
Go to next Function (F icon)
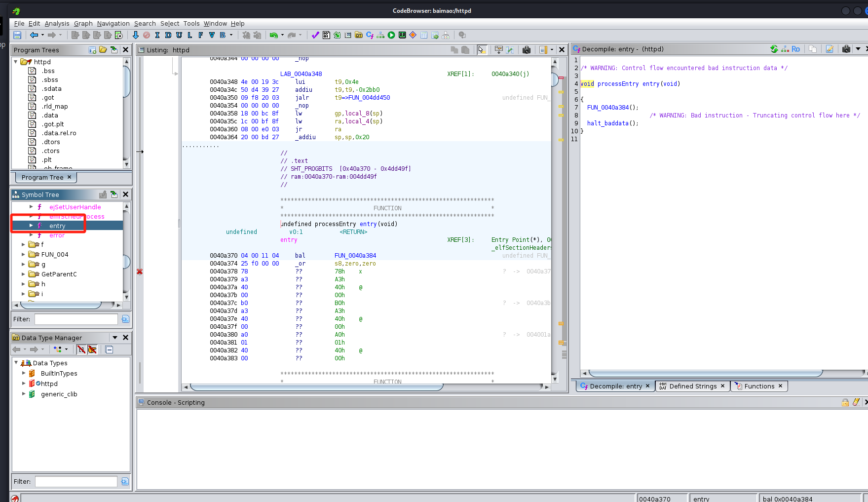201,35
